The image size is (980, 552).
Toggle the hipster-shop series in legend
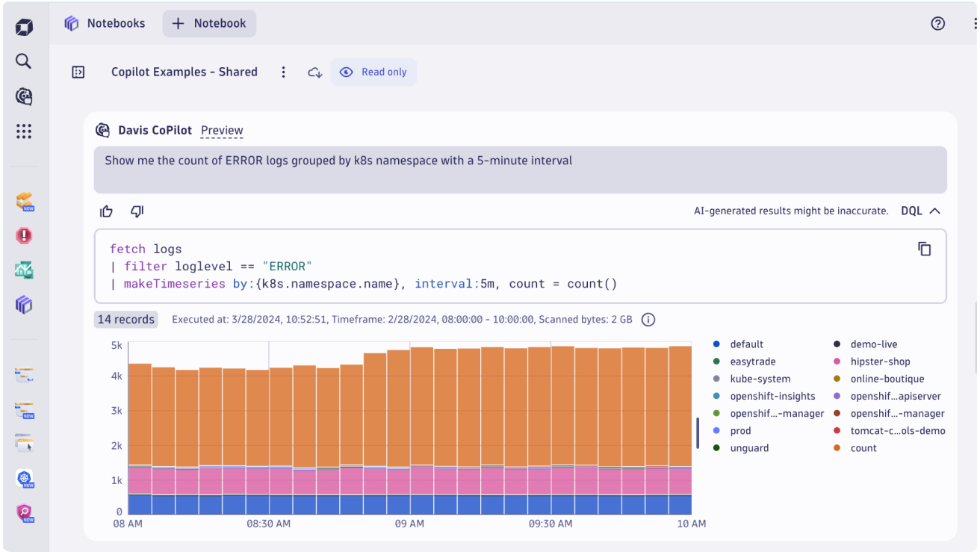(880, 362)
